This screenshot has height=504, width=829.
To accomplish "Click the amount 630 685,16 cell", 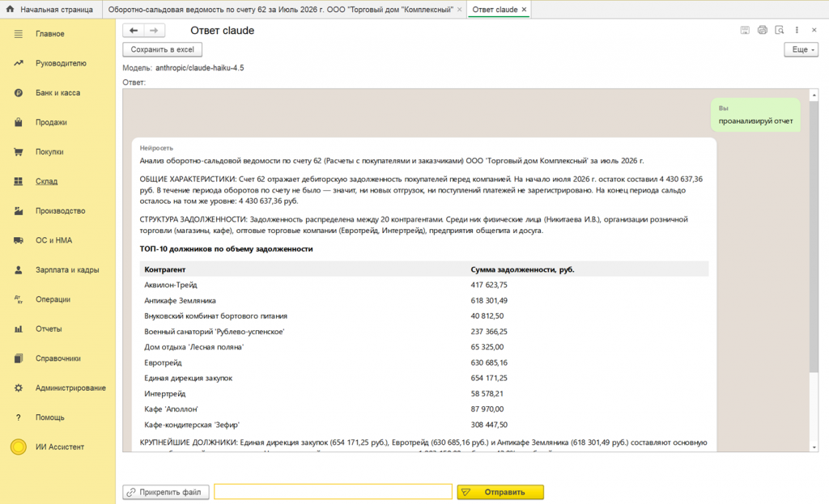I will click(x=489, y=362).
